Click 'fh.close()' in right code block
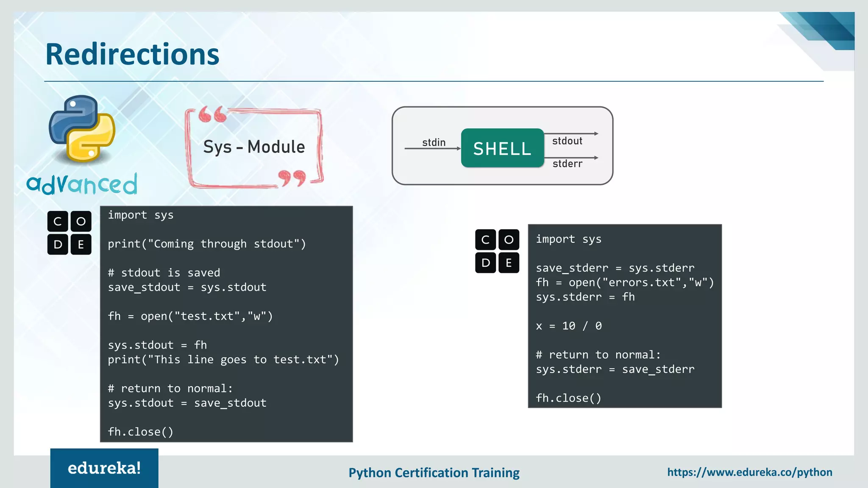The width and height of the screenshot is (868, 488). point(569,398)
